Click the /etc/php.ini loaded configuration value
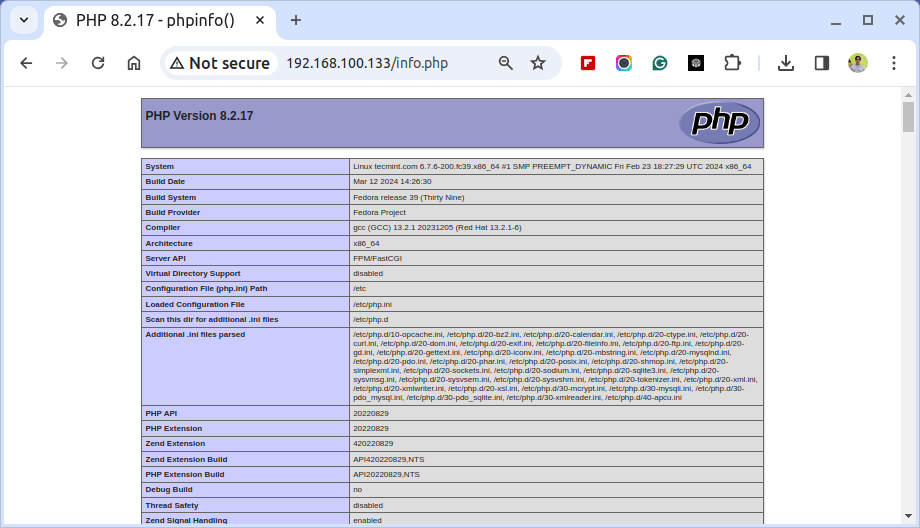Screen dimensions: 920x528 pyautogui.click(x=372, y=304)
